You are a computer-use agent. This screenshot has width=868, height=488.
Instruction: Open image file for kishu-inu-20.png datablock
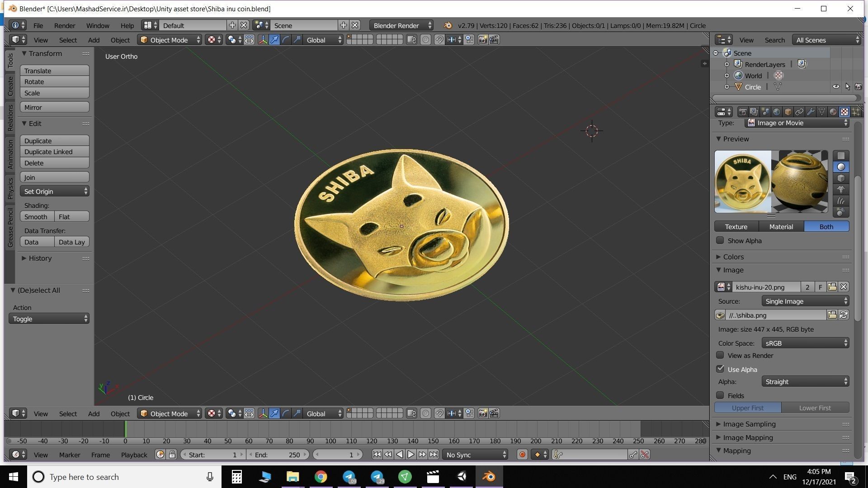pyautogui.click(x=832, y=287)
